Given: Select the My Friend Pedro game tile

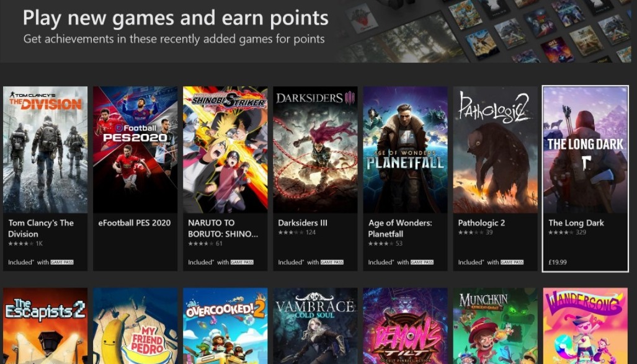Looking at the screenshot, I should pyautogui.click(x=135, y=326).
